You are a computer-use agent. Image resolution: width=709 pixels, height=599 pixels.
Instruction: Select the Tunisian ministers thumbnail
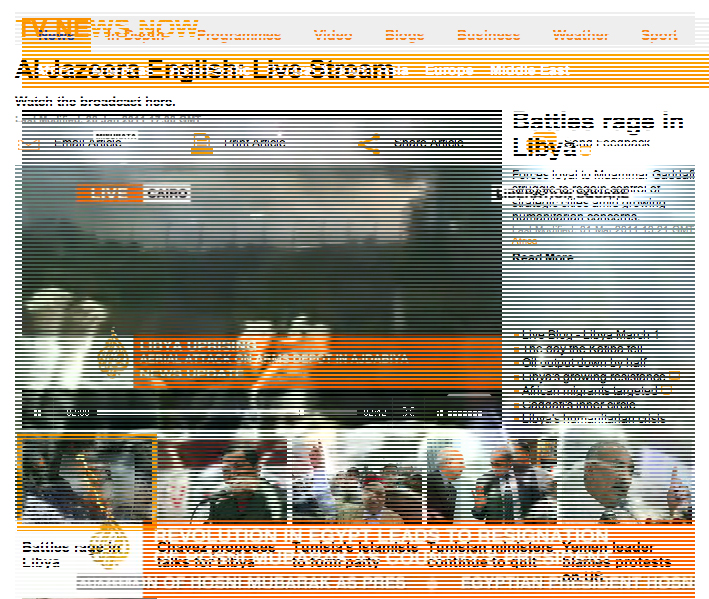[492, 480]
